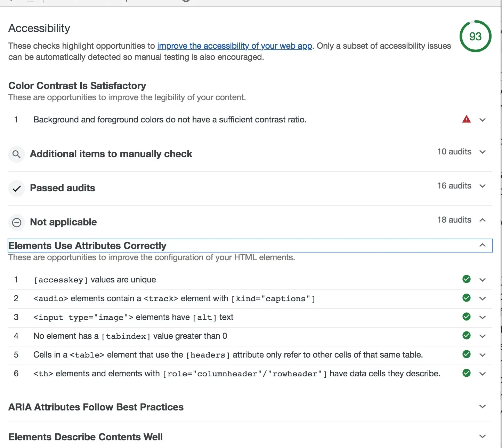Click the 93 accessibility score gauge
Screen dimensions: 502x448
(x=475, y=36)
